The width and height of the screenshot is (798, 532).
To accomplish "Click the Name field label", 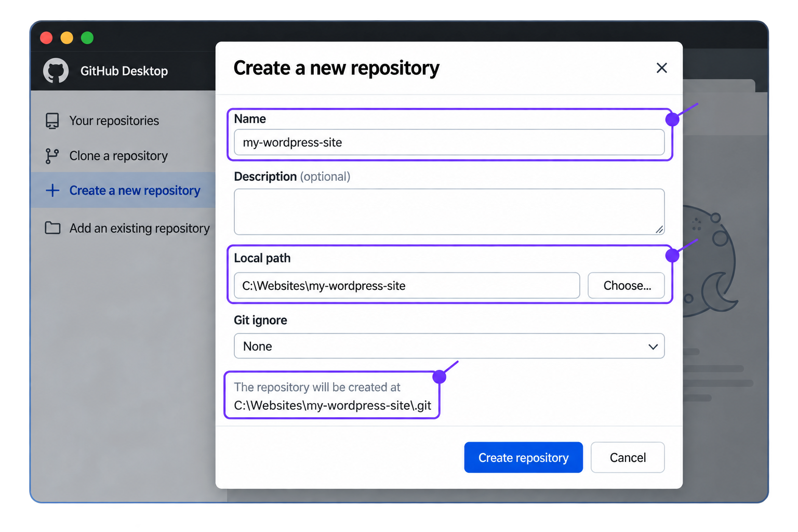I will click(x=250, y=119).
